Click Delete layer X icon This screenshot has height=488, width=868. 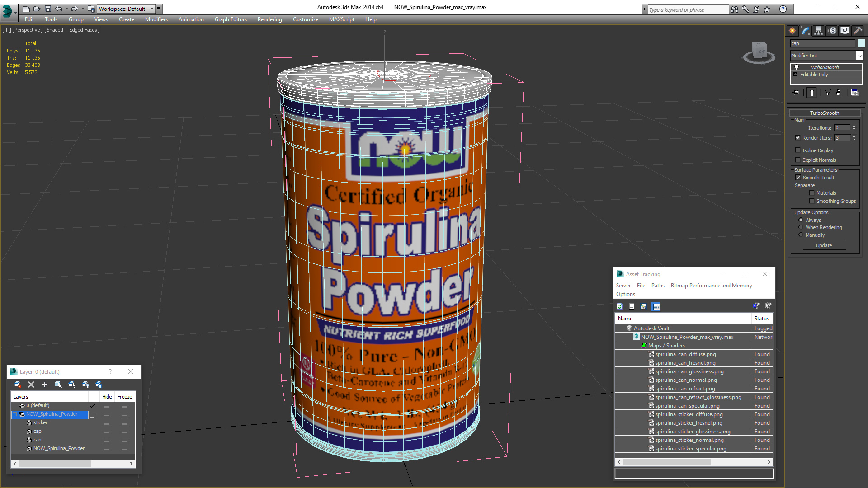(x=31, y=385)
